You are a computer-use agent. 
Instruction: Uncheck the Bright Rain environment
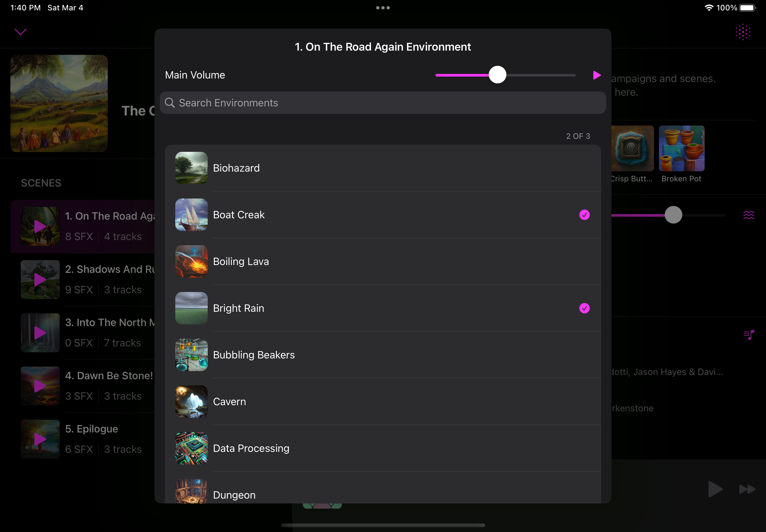[584, 308]
